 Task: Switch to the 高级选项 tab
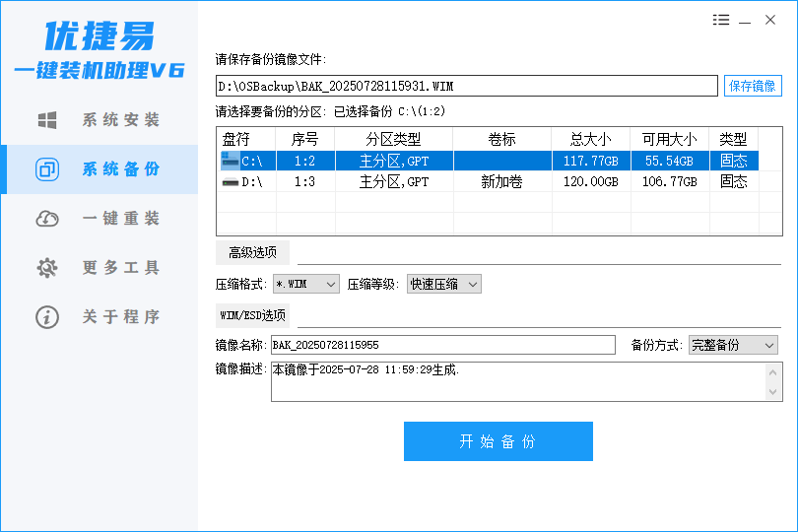(252, 252)
